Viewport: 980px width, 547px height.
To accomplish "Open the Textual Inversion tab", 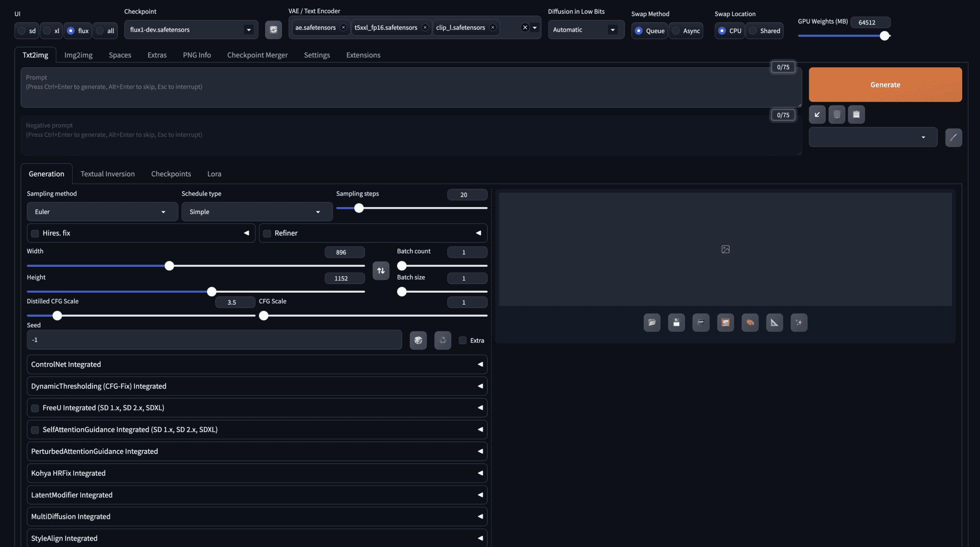I will tap(107, 174).
